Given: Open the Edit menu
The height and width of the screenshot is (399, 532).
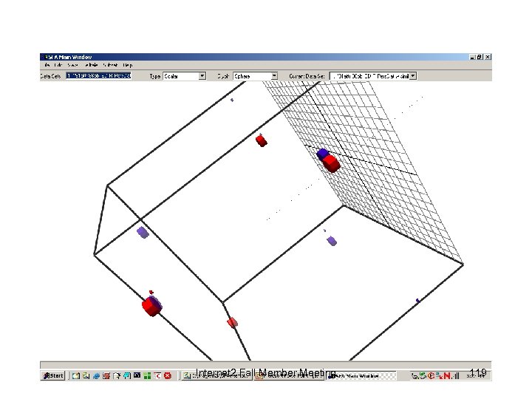Looking at the screenshot, I should click(x=58, y=65).
